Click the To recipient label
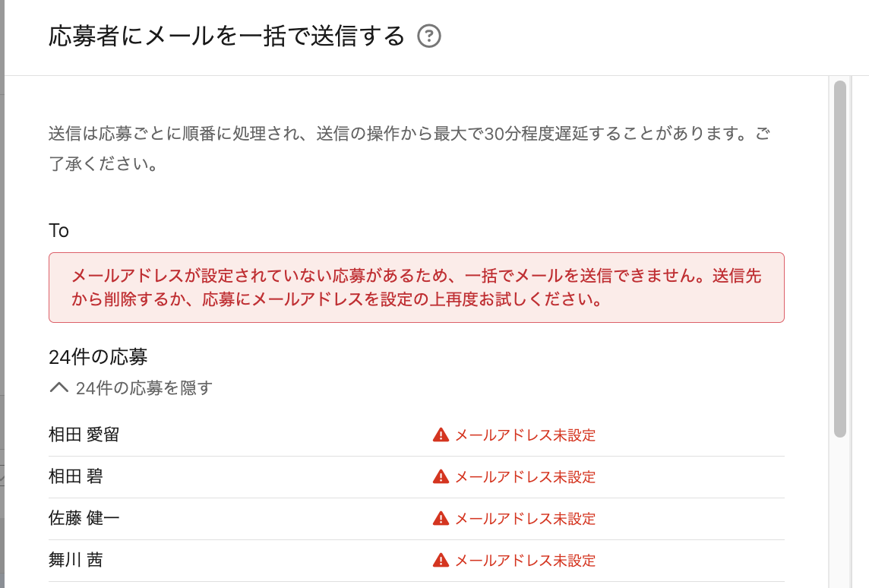 point(58,230)
